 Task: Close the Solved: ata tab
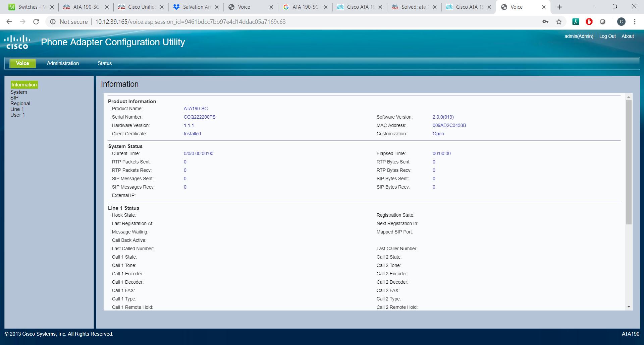click(x=435, y=7)
